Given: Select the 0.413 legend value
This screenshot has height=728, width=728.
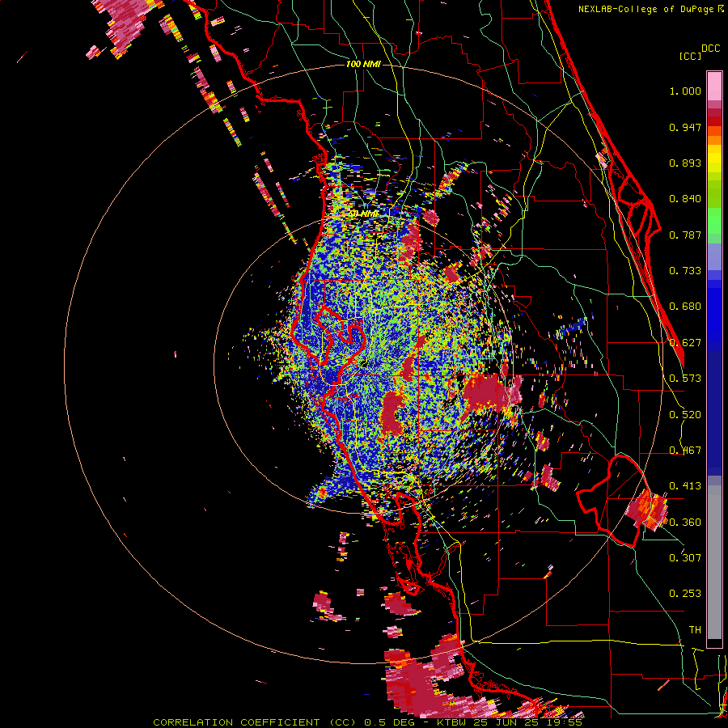Looking at the screenshot, I should click(685, 486).
